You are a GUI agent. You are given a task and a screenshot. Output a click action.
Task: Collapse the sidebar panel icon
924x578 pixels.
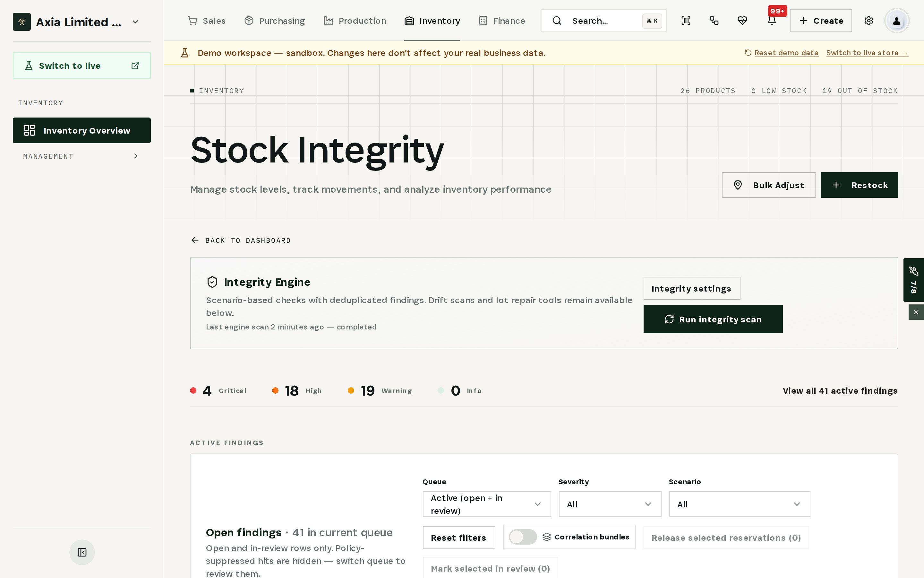tap(82, 552)
